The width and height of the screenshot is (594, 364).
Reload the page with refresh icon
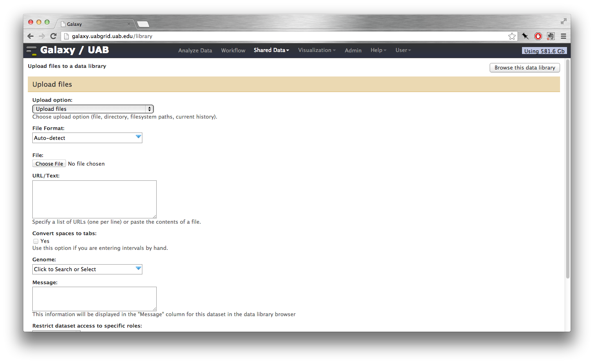(53, 36)
